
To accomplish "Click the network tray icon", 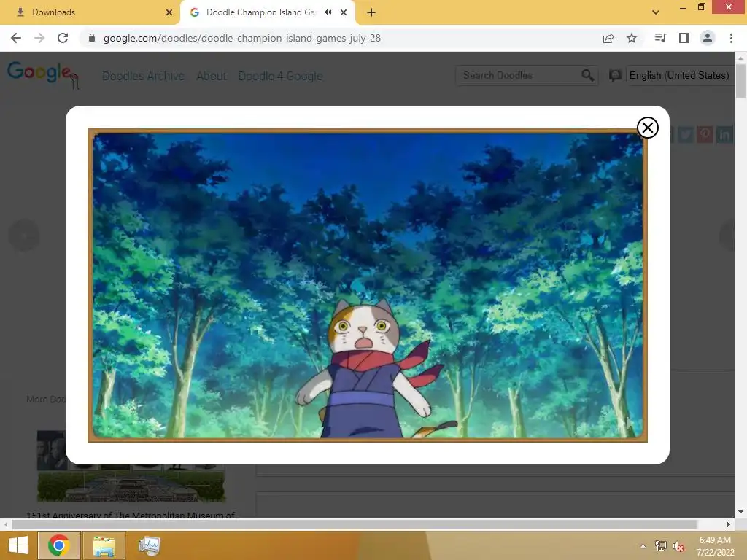I will tap(660, 545).
